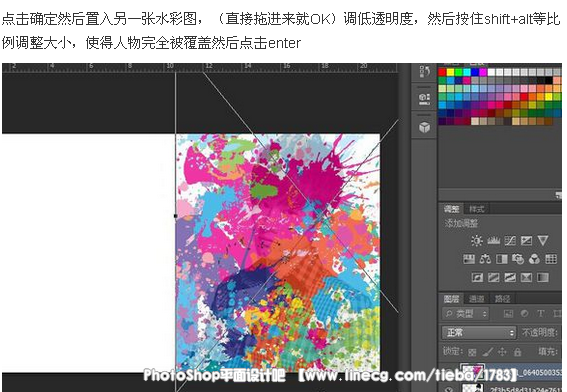Add a Curves adjustment layer
The height and width of the screenshot is (392, 567).
[510, 241]
